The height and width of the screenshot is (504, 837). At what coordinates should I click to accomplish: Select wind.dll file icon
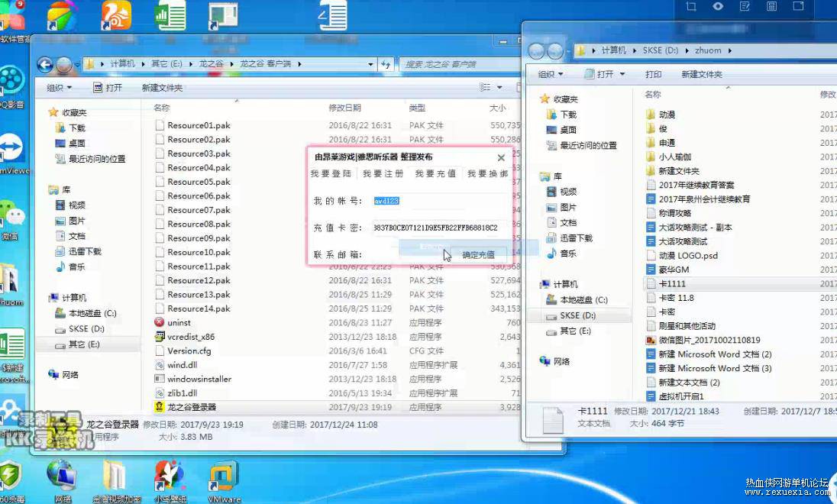pos(159,365)
